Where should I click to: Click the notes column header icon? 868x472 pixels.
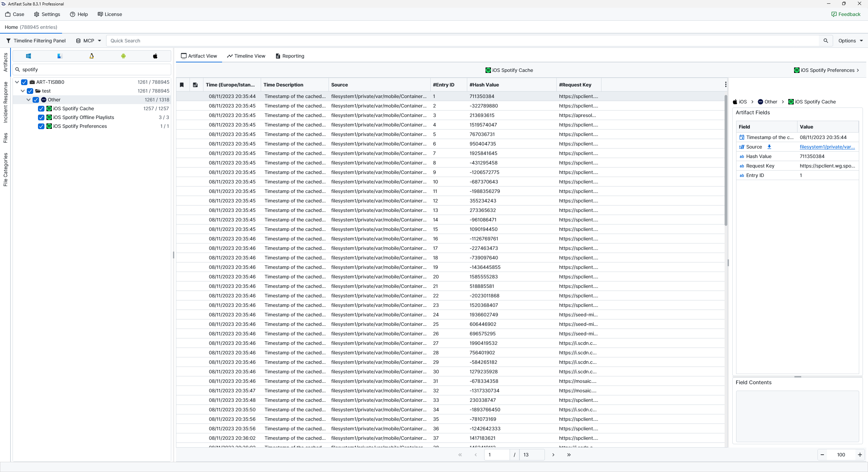[x=195, y=85]
